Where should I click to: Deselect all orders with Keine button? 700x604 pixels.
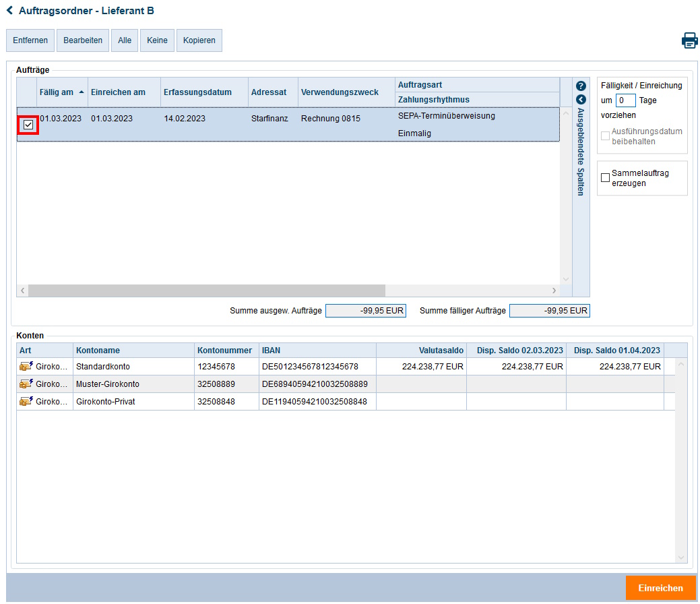[157, 40]
